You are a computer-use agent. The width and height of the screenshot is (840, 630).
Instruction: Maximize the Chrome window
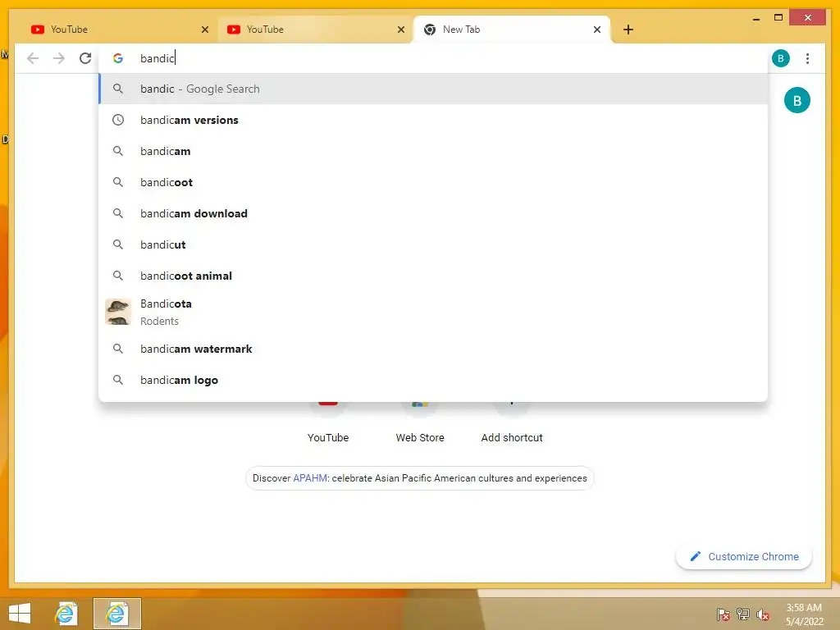point(778,18)
